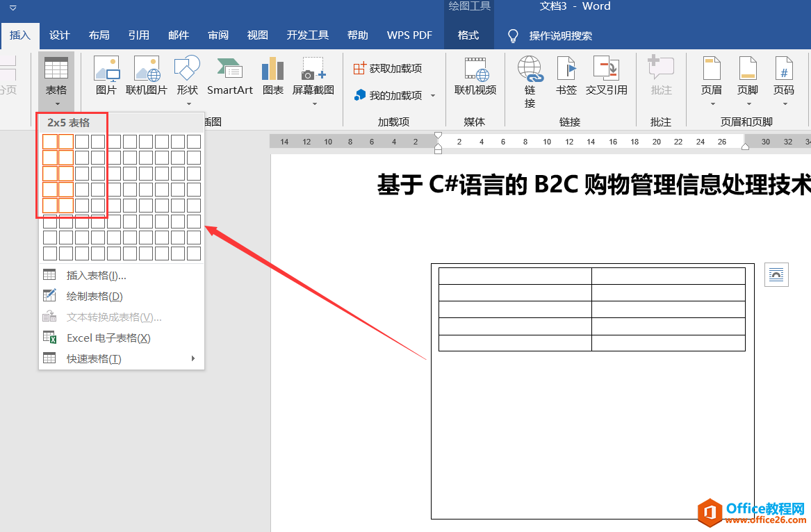Image resolution: width=811 pixels, height=532 pixels.
Task: Click 获取加载项 get add-ins
Action: point(388,68)
